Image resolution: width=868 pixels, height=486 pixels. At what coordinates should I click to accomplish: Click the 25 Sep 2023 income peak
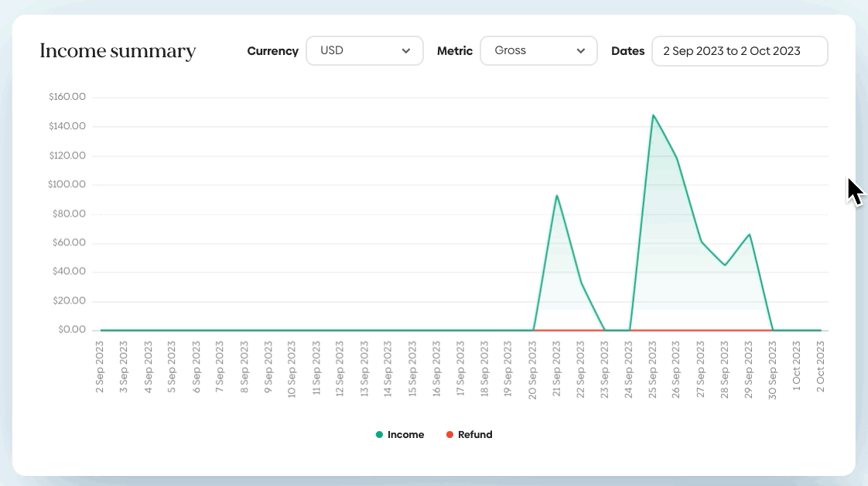pos(653,115)
